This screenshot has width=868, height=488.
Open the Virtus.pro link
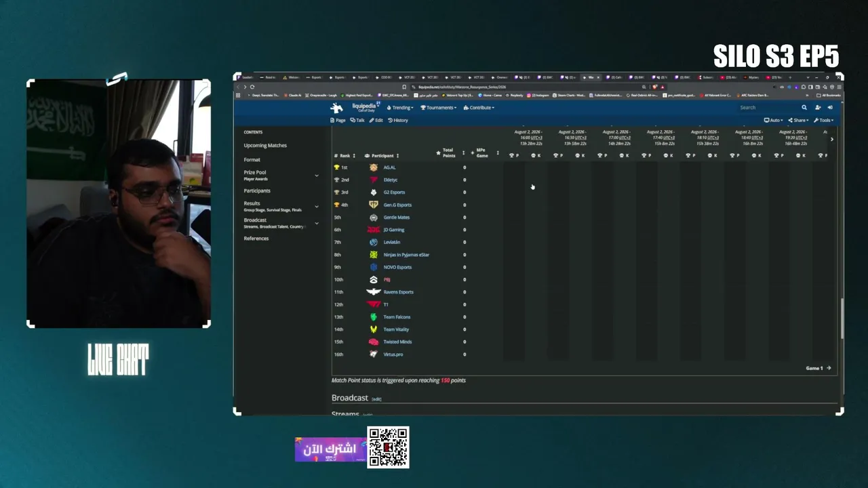(x=393, y=354)
